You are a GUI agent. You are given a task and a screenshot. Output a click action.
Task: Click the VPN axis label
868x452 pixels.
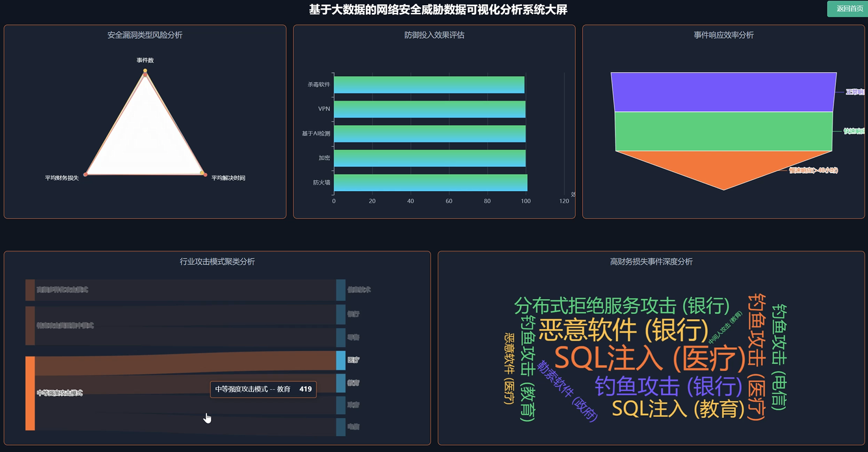click(324, 109)
